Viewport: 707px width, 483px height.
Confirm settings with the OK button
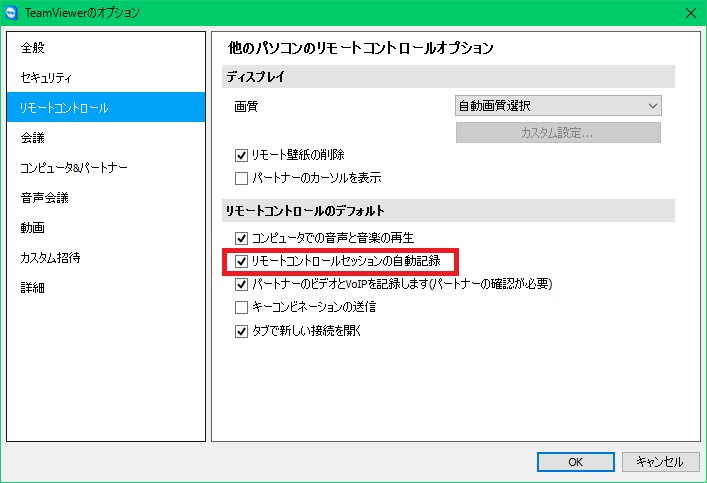tap(576, 462)
